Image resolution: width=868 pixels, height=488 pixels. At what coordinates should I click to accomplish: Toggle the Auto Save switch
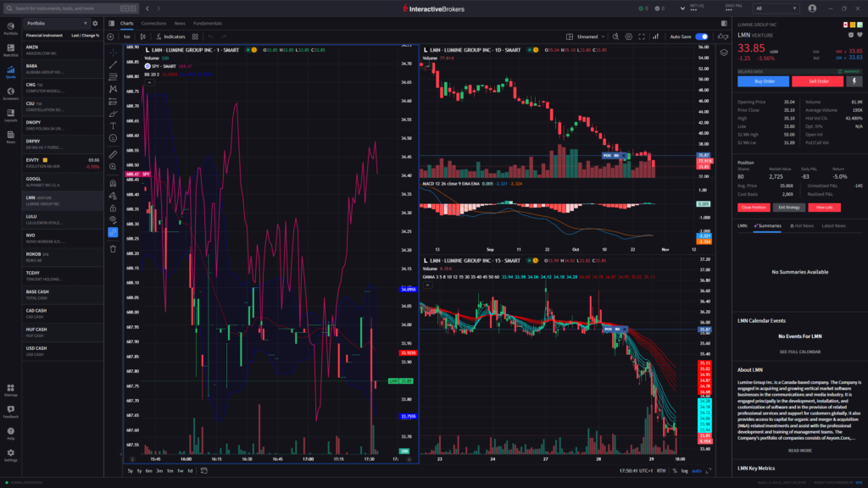click(702, 37)
